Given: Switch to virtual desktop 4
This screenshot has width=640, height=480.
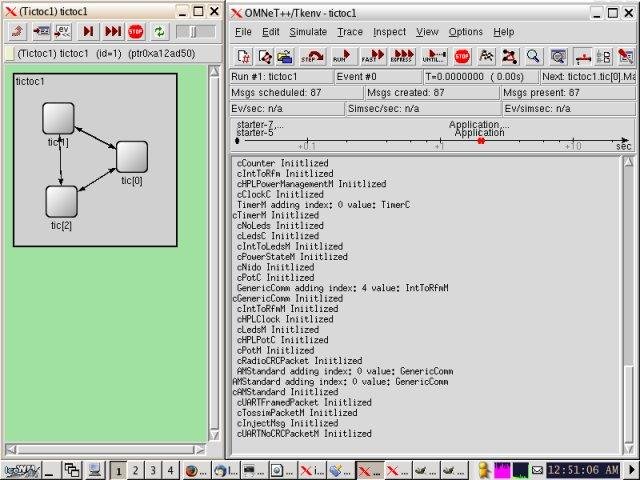Looking at the screenshot, I should [171, 471].
